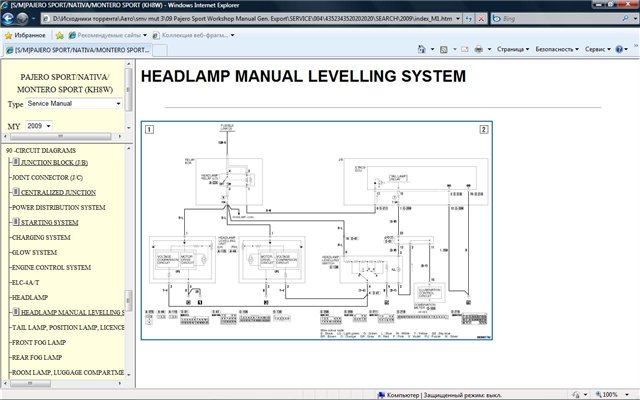Viewport: 640px width, 400px height.
Task: Select ENGINE CONTROL SYSTEM item
Action: [x=51, y=268]
